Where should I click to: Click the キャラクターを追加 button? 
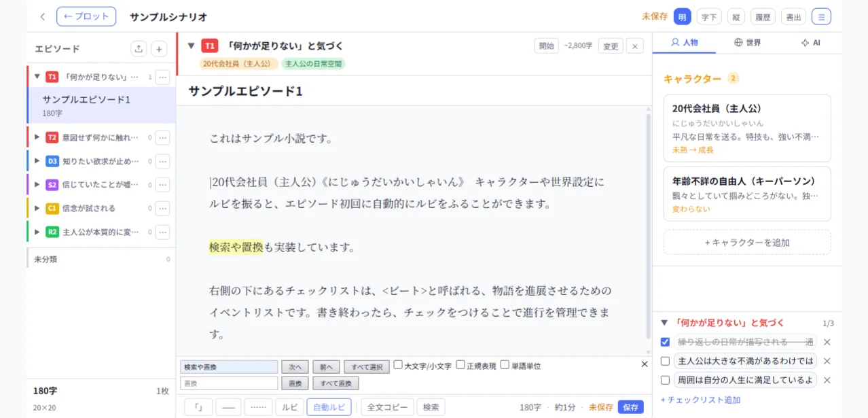(x=746, y=242)
